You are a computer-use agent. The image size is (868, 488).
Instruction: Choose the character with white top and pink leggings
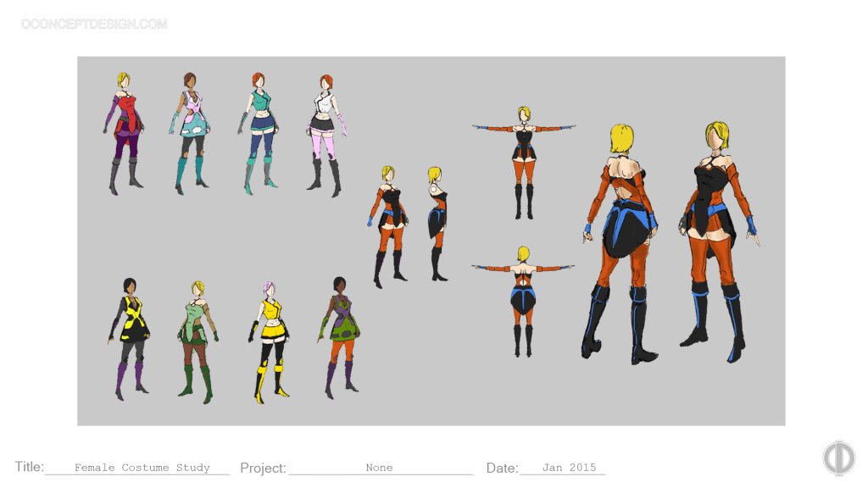[326, 136]
